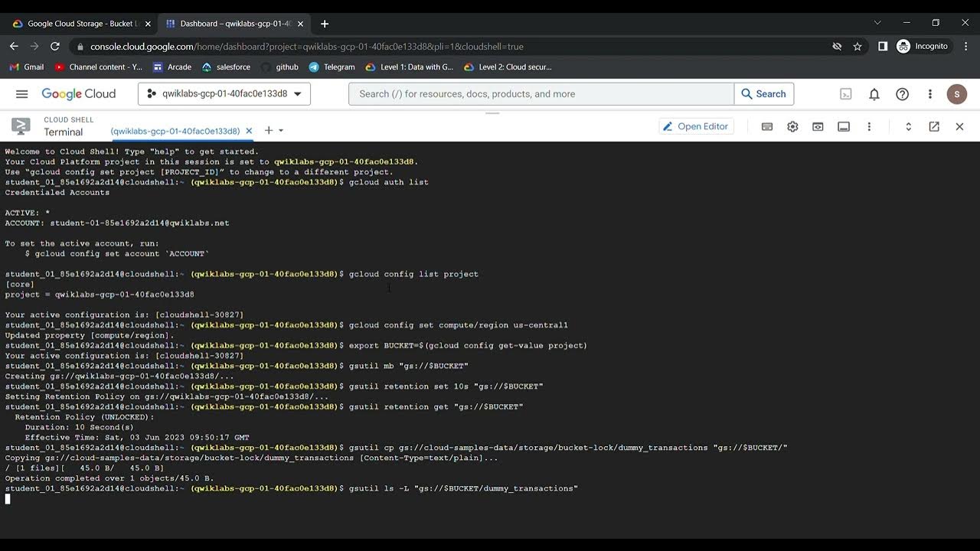Open Level 2: Cloud secur... bookmark
Viewport: 980px width, 551px height.
pyautogui.click(x=507, y=67)
